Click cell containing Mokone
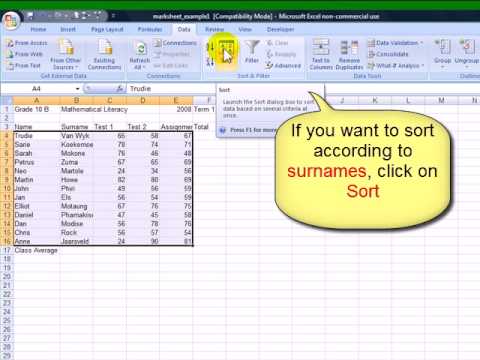 76,153
